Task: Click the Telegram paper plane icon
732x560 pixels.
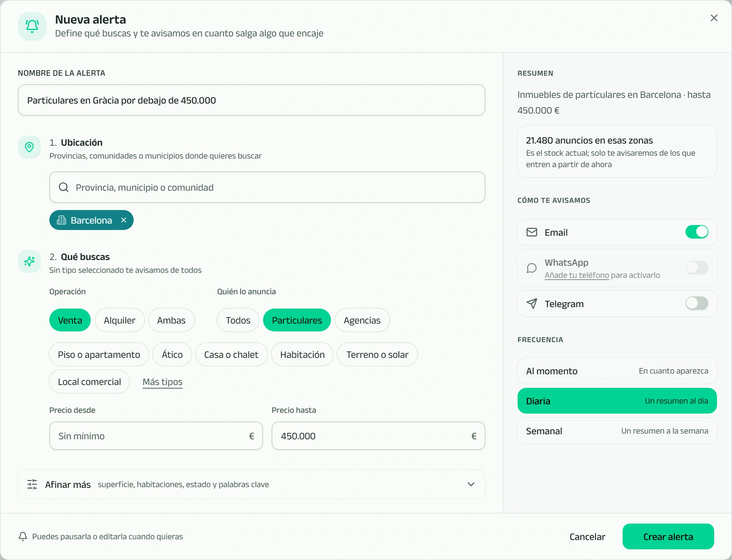Action: [x=532, y=304]
